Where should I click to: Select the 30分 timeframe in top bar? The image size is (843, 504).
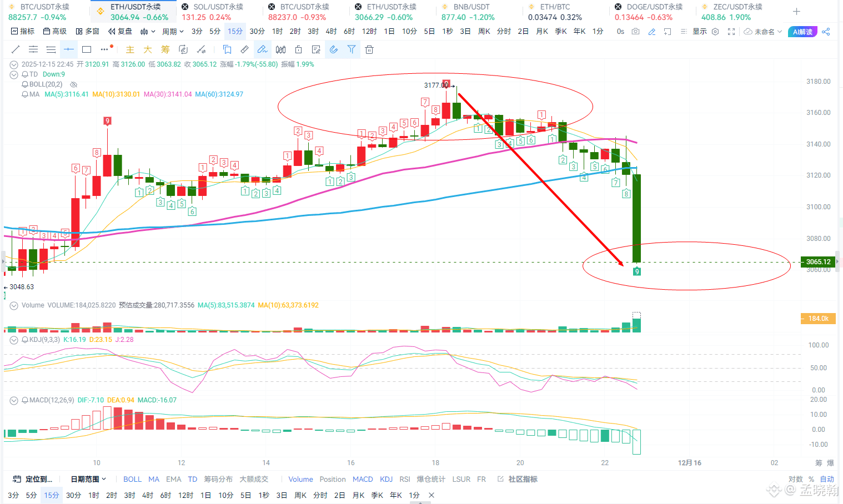[257, 32]
